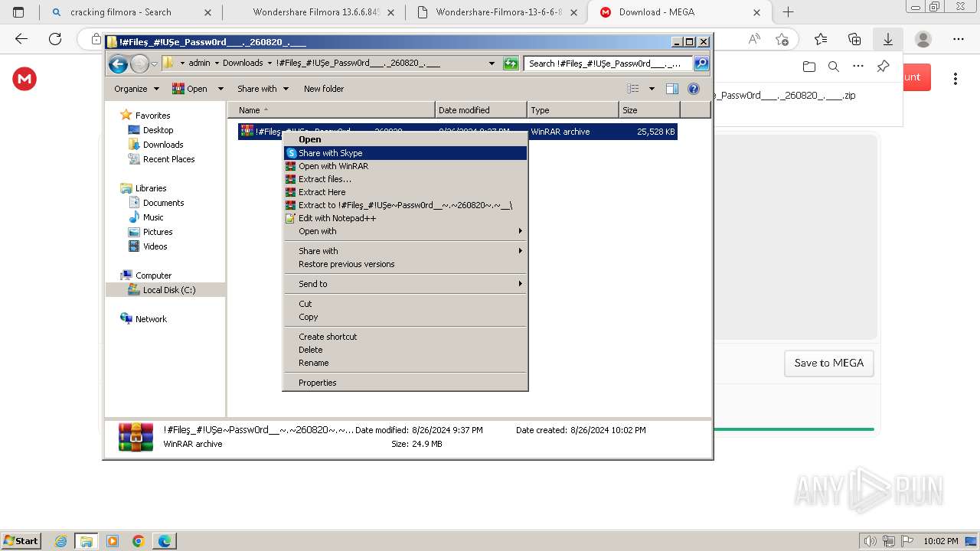Choose Share with Skype
The image size is (980, 551).
(405, 153)
